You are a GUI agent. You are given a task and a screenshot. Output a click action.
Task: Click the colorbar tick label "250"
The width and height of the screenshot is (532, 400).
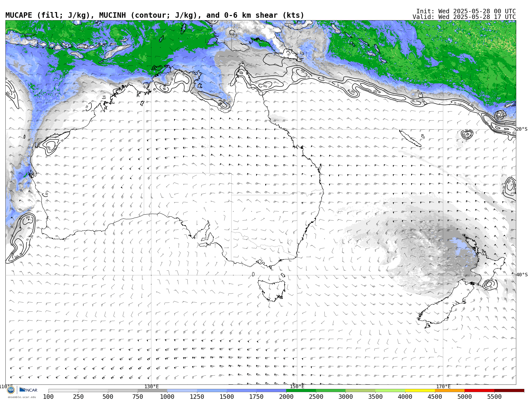tap(78, 397)
